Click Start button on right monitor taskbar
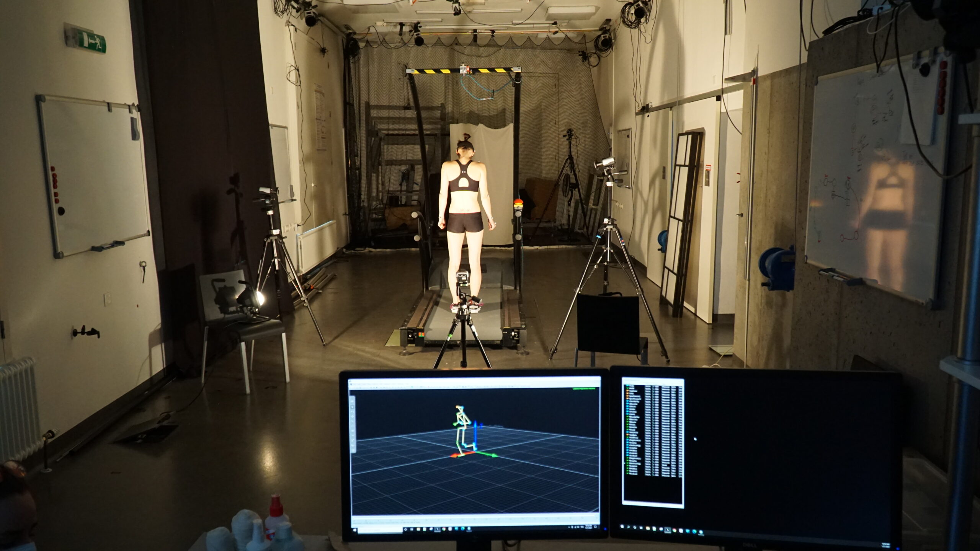980x551 pixels. click(622, 527)
